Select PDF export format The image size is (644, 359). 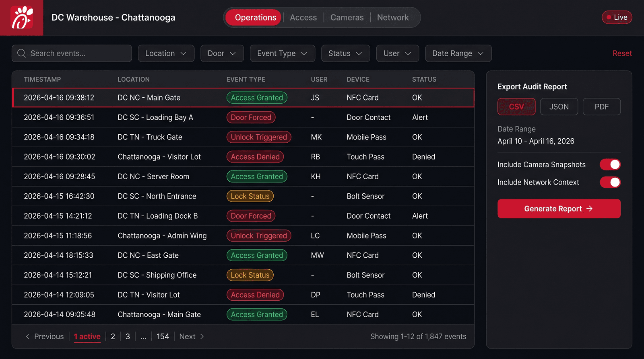tap(602, 107)
